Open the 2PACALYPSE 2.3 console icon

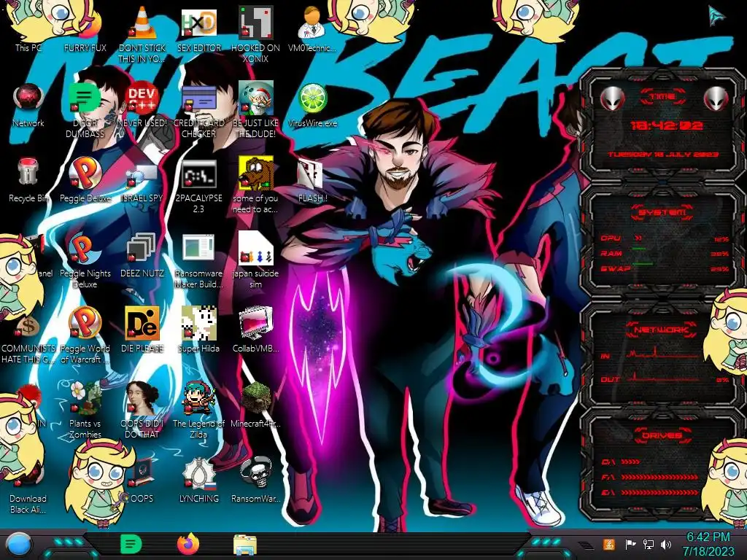[x=199, y=186]
